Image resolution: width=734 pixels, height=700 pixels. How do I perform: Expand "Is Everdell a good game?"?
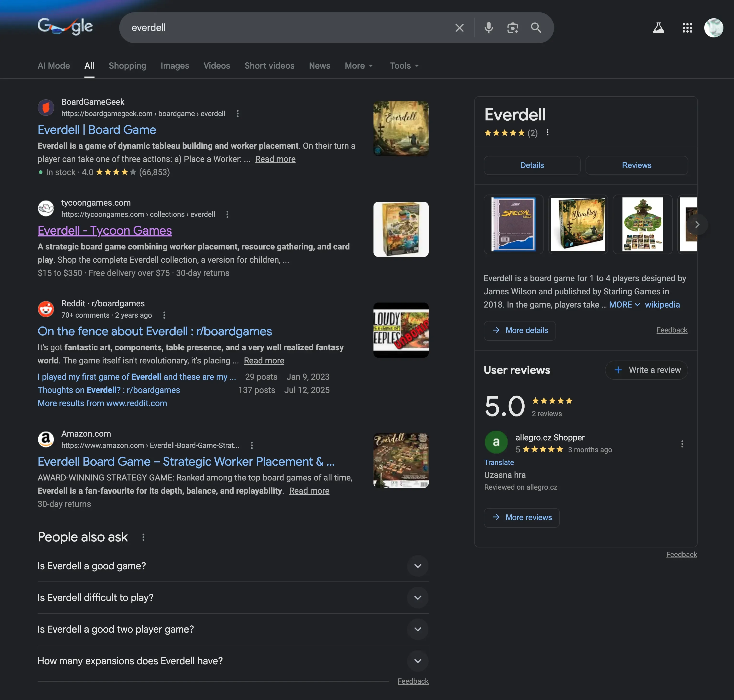tap(418, 566)
